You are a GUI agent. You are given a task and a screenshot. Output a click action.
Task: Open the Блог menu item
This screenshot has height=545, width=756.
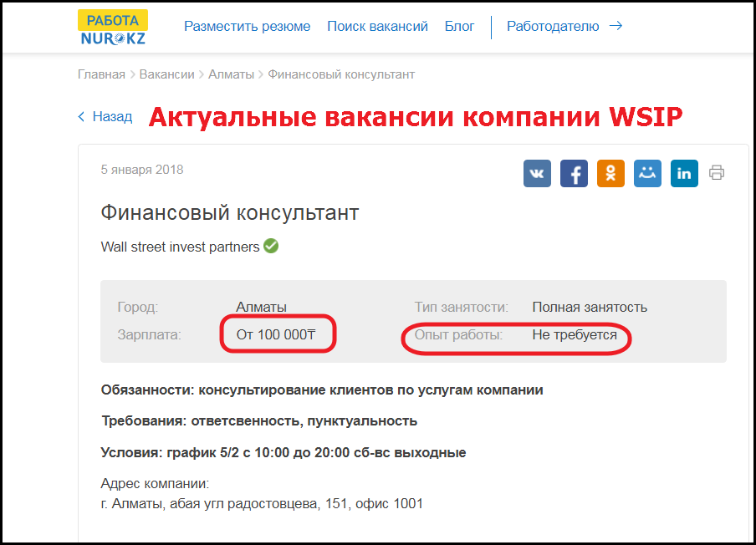point(459,27)
